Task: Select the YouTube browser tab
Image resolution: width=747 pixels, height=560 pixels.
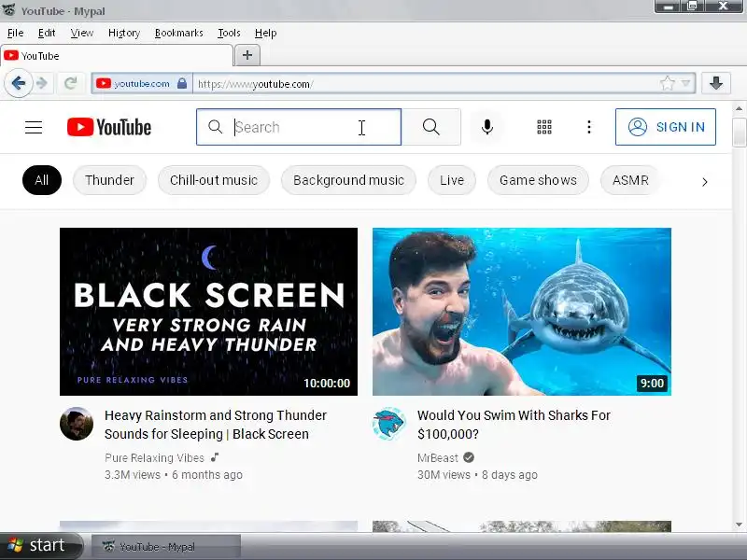Action: point(117,56)
